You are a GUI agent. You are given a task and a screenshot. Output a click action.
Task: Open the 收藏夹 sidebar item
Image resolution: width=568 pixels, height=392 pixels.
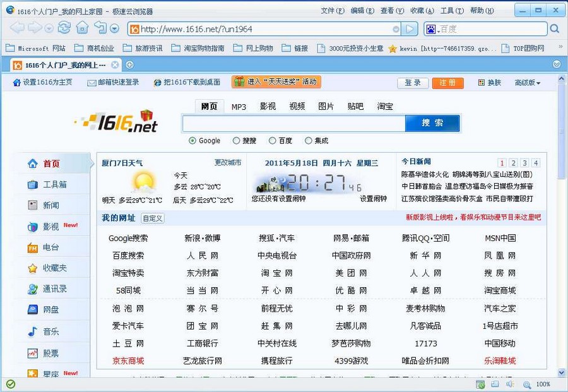(x=53, y=268)
